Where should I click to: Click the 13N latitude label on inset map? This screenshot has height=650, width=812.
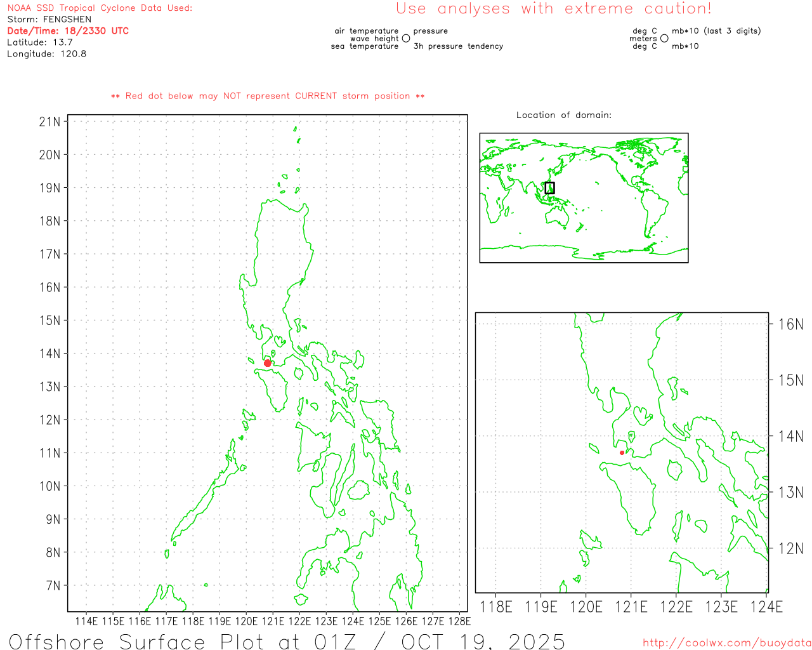tap(790, 493)
